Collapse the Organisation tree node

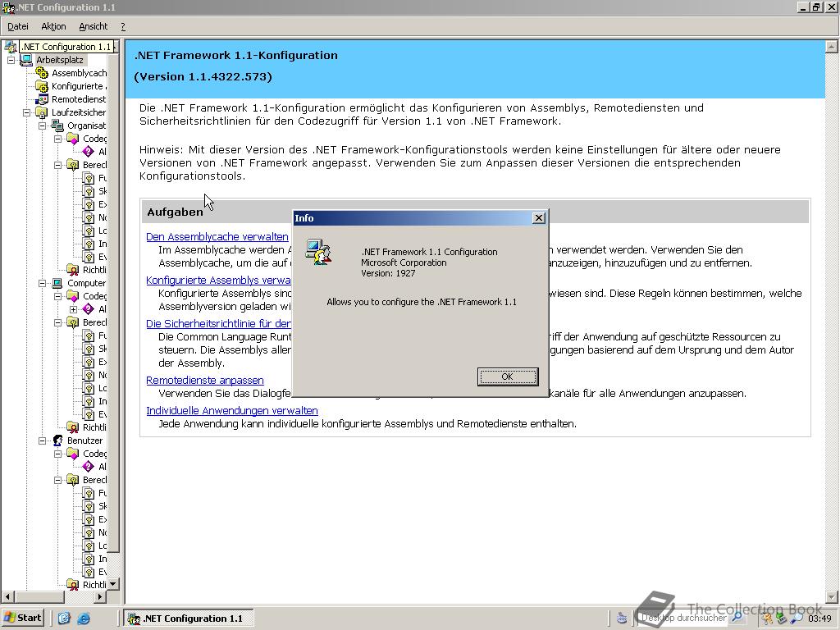point(42,126)
